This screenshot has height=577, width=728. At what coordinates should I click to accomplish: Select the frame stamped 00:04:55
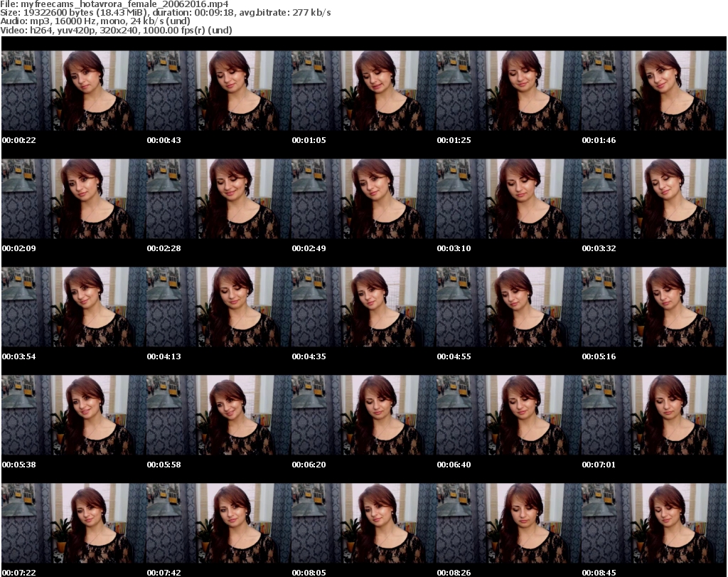tap(509, 307)
